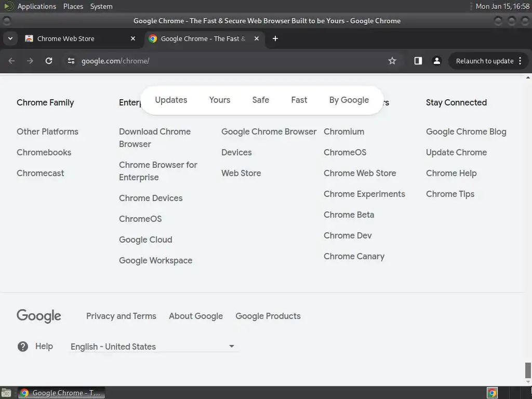
Task: Open the side panel icon
Action: (418, 61)
